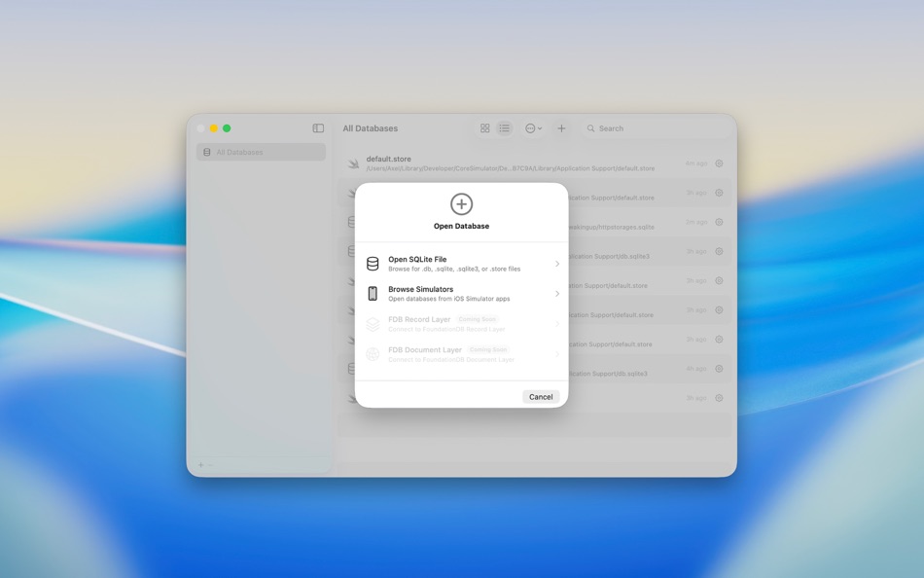The image size is (924, 578).
Task: Expand the Browse Simulators chevron
Action: click(556, 293)
